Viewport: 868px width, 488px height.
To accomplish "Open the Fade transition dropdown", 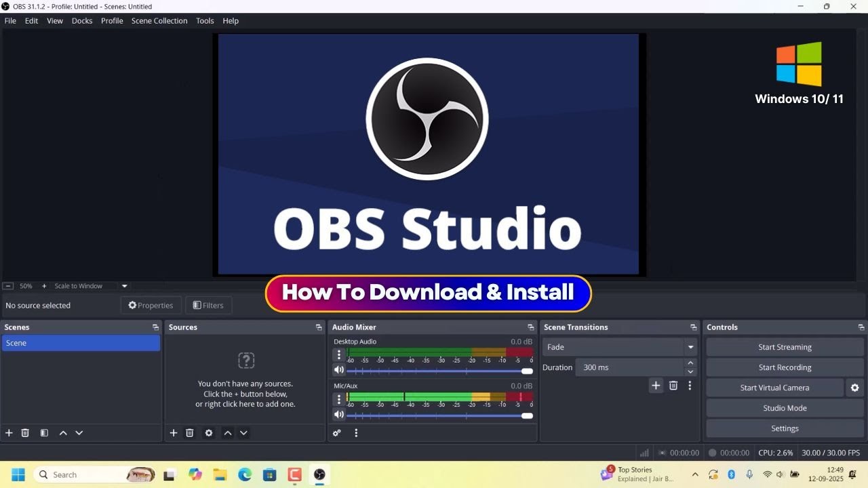I will (x=620, y=347).
